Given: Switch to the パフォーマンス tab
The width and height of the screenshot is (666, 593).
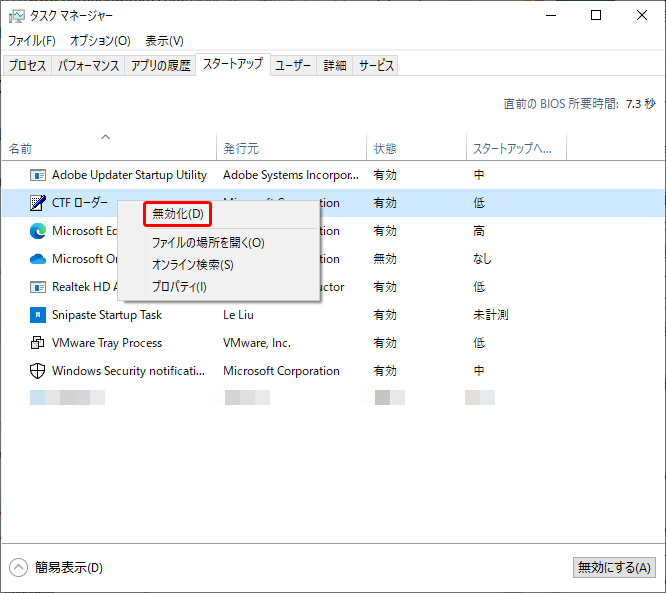Looking at the screenshot, I should pyautogui.click(x=88, y=65).
